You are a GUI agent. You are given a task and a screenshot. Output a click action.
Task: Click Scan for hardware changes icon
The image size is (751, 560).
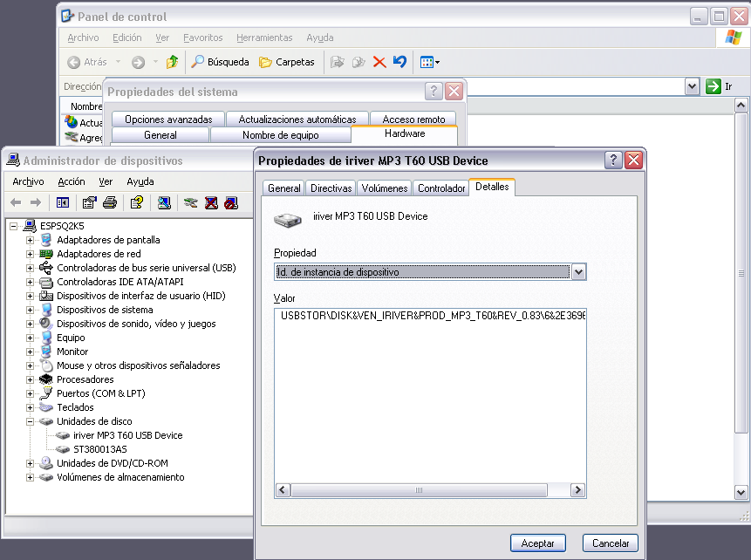[164, 202]
